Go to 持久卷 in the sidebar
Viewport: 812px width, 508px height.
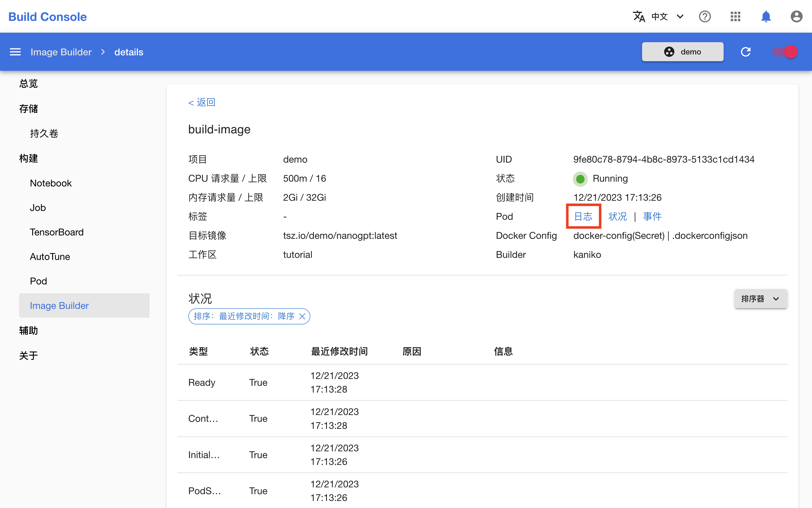[x=44, y=133]
